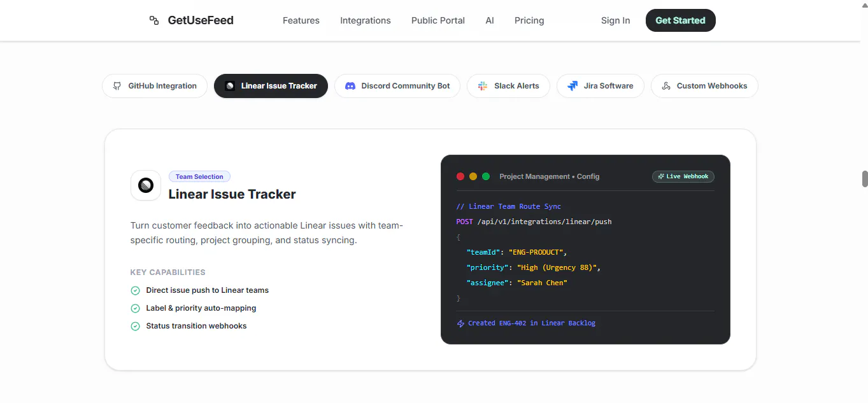Click the Slack logo icon

pyautogui.click(x=483, y=86)
